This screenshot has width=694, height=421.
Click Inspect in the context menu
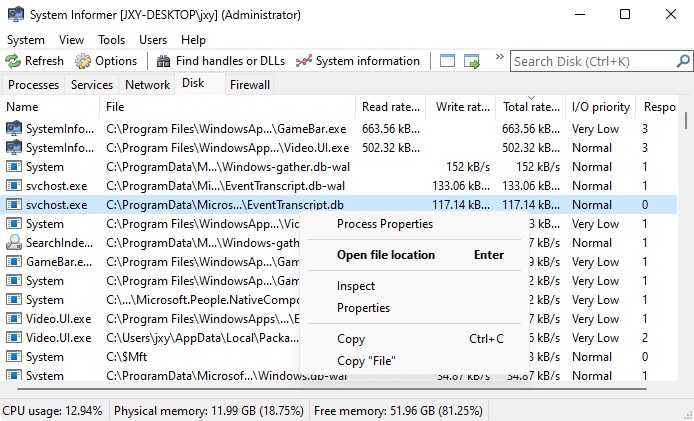coord(356,287)
